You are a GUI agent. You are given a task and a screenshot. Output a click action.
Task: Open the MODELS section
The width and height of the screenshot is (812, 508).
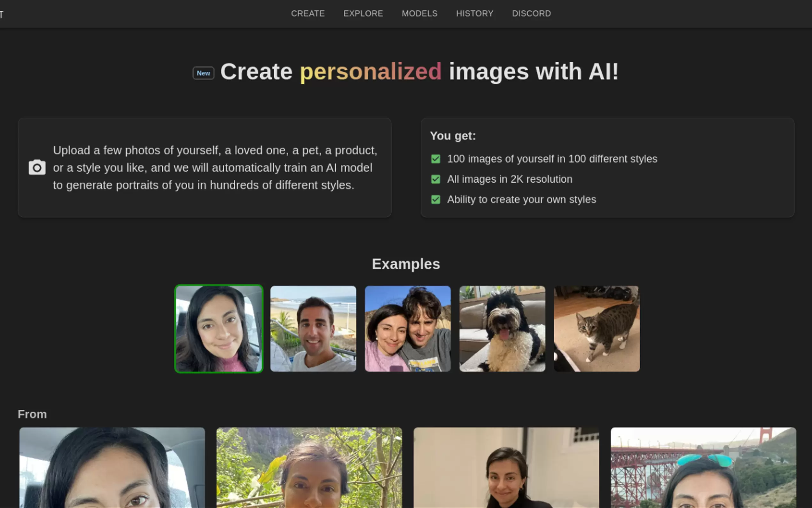[419, 13]
